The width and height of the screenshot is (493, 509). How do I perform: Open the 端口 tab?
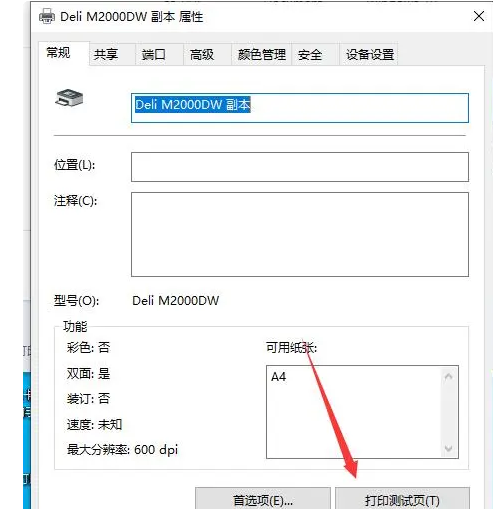[x=159, y=54]
